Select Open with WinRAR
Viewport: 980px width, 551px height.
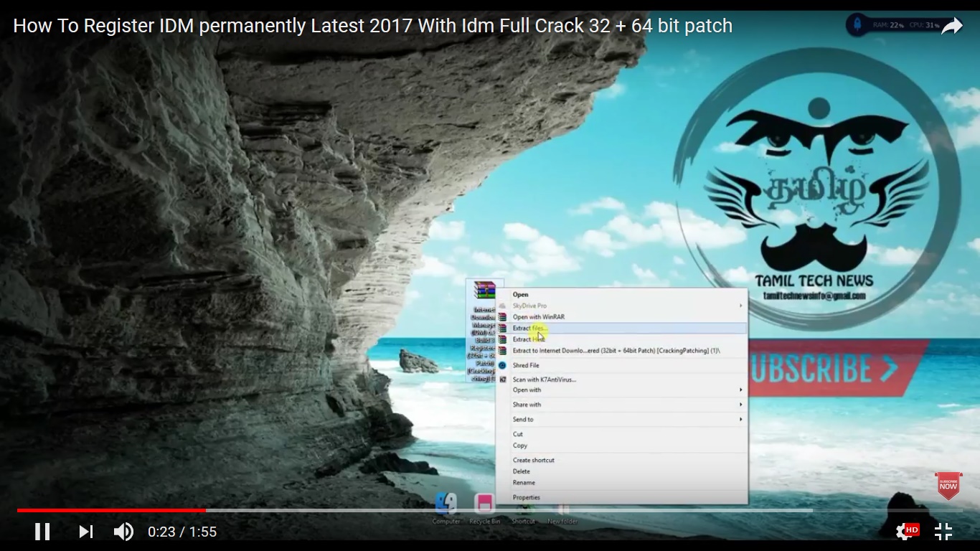(x=622, y=316)
